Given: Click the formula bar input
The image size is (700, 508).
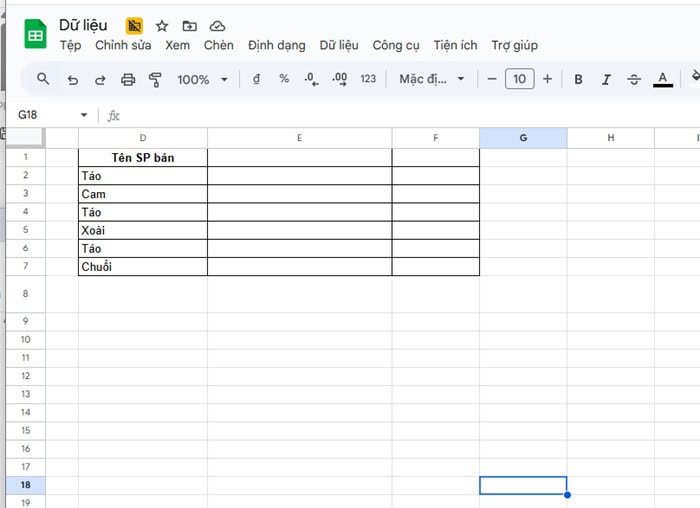Looking at the screenshot, I should [x=411, y=116].
